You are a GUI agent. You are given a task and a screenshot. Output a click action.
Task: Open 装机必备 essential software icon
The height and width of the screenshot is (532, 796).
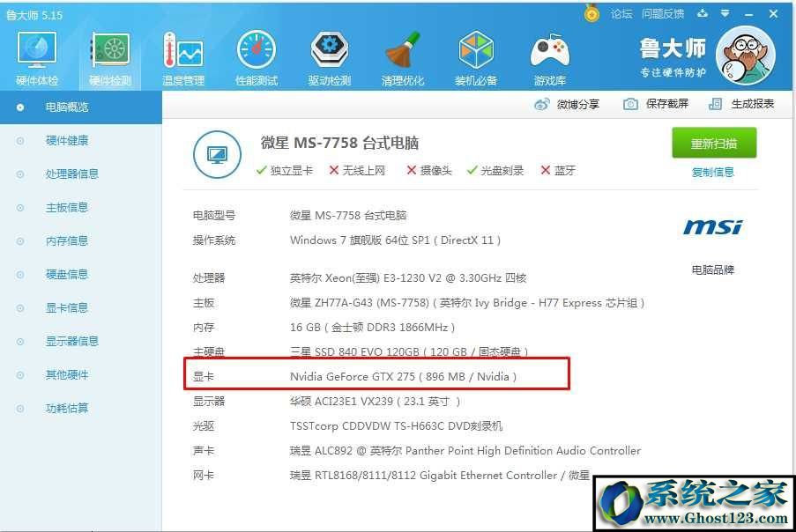(x=476, y=58)
